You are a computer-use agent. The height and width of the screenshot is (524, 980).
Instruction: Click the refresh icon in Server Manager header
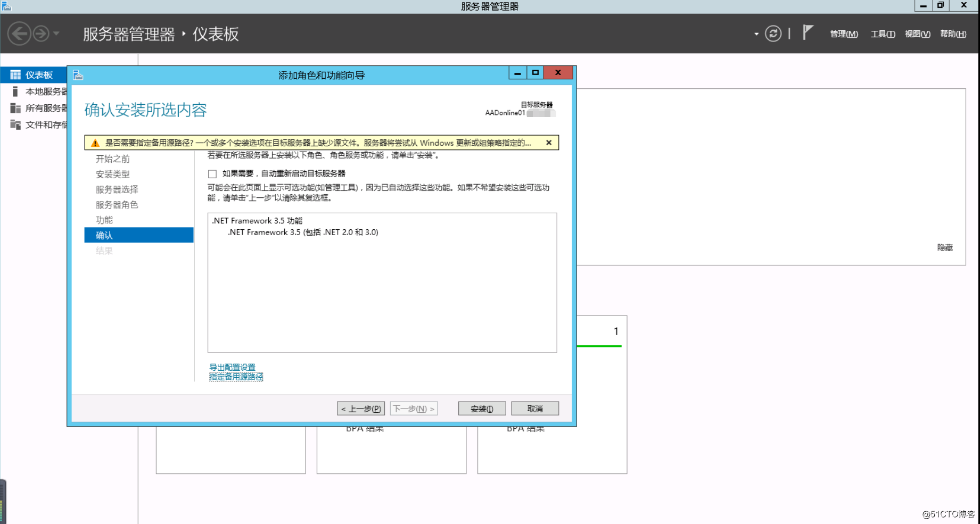(x=773, y=34)
